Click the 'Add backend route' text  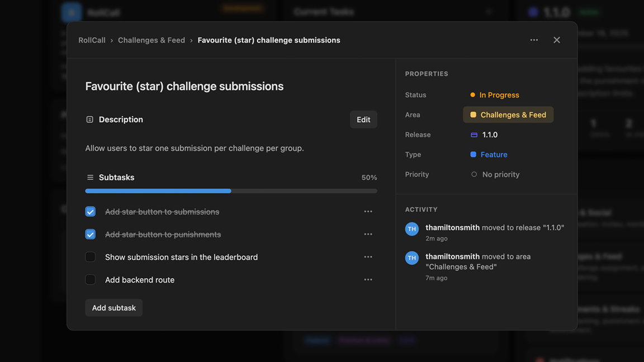coord(140,280)
